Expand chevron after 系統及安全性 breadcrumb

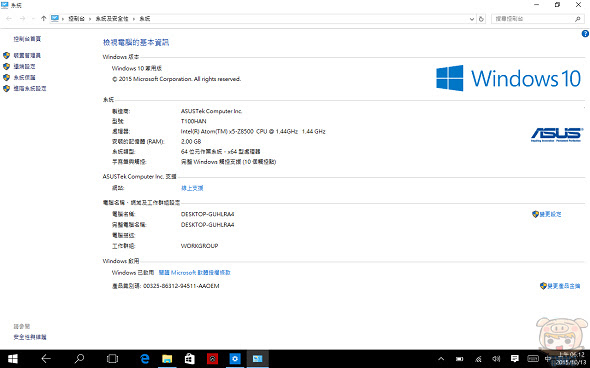134,19
